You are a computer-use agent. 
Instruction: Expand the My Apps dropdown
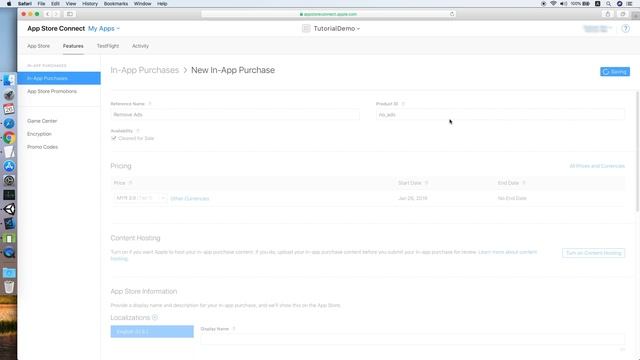(104, 29)
